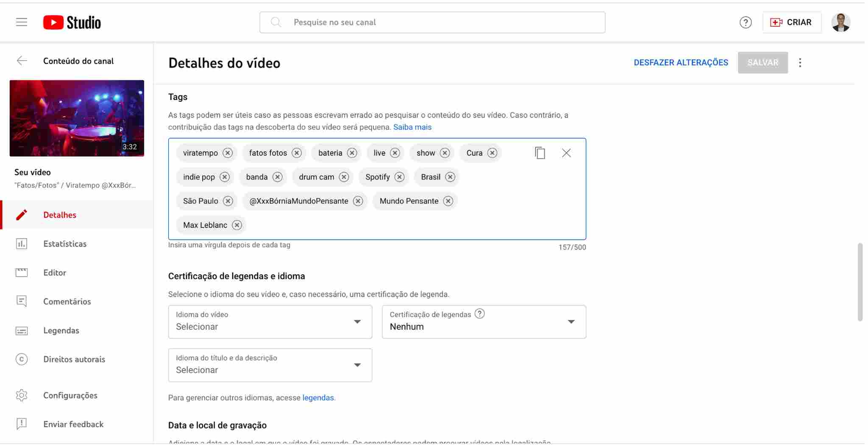Image resolution: width=868 pixels, height=445 pixels.
Task: Click the SALVAR button
Action: pos(763,62)
